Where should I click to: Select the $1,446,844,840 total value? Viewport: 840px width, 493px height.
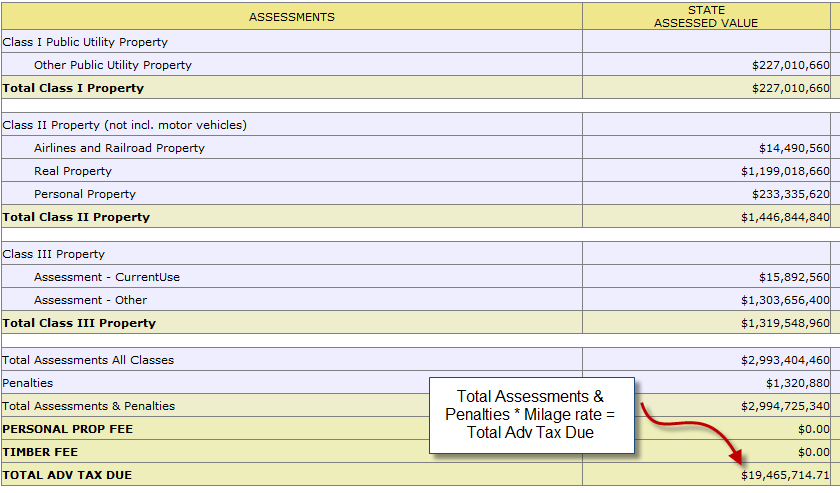click(x=785, y=217)
